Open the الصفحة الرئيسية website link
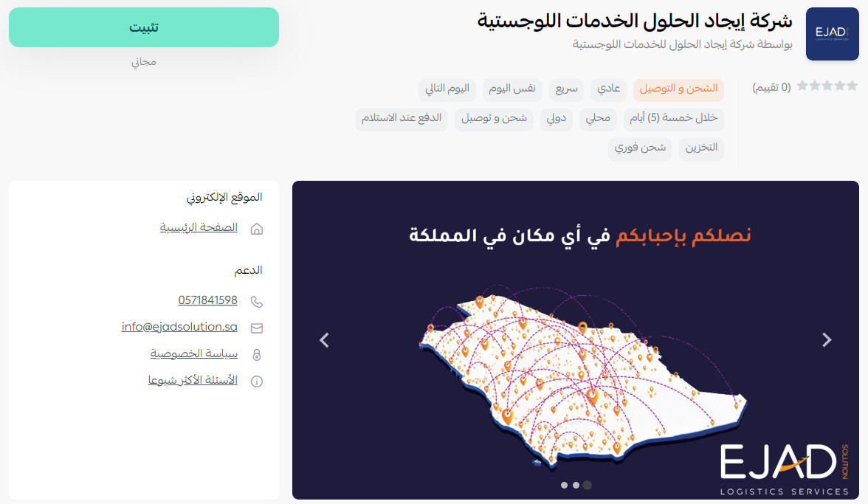Image resolution: width=868 pixels, height=504 pixels. click(199, 227)
